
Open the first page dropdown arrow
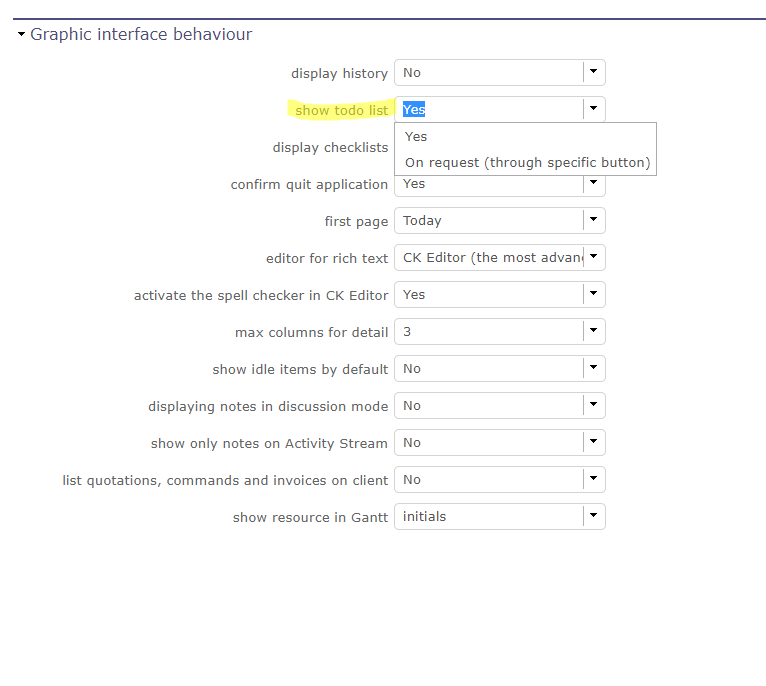(593, 220)
